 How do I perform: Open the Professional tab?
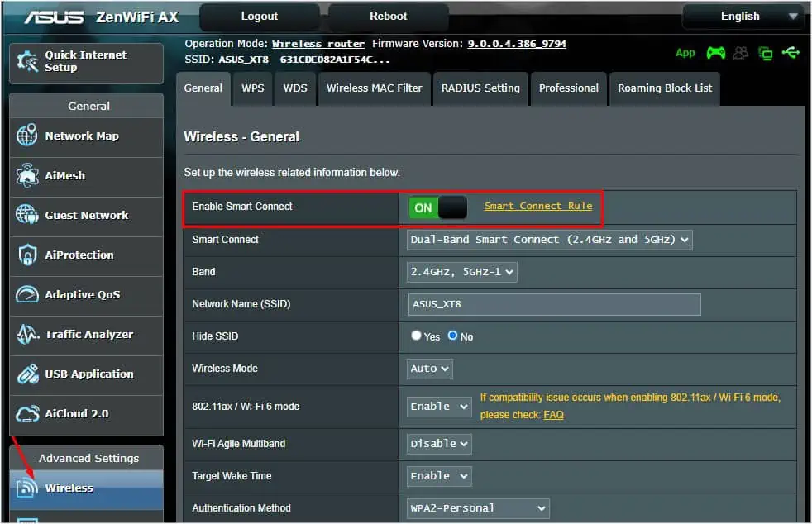(568, 88)
